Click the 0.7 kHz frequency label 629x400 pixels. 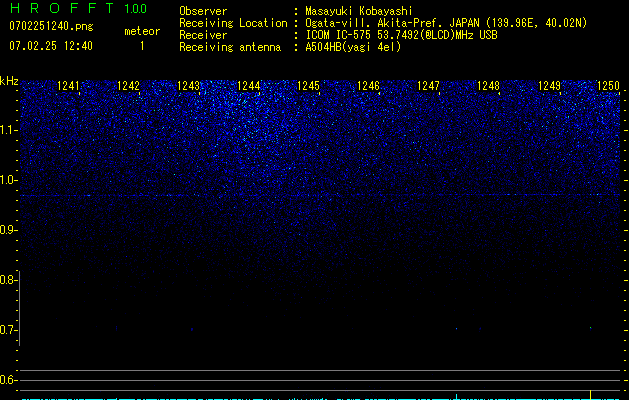pyautogui.click(x=8, y=330)
